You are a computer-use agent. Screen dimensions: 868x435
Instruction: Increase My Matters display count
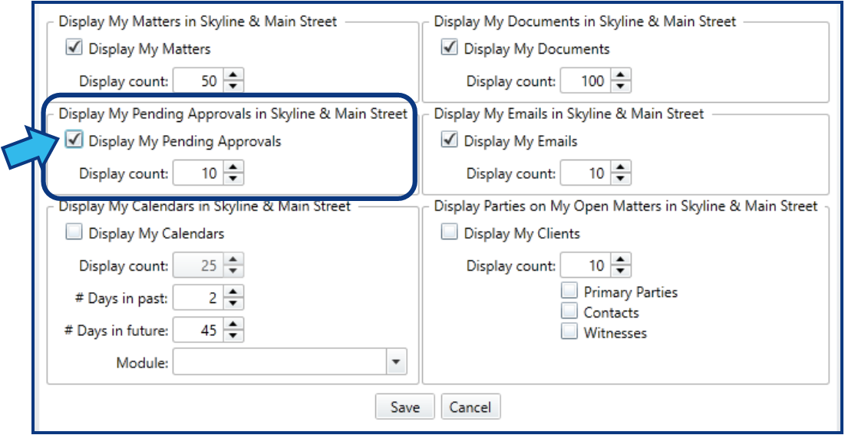click(x=233, y=74)
